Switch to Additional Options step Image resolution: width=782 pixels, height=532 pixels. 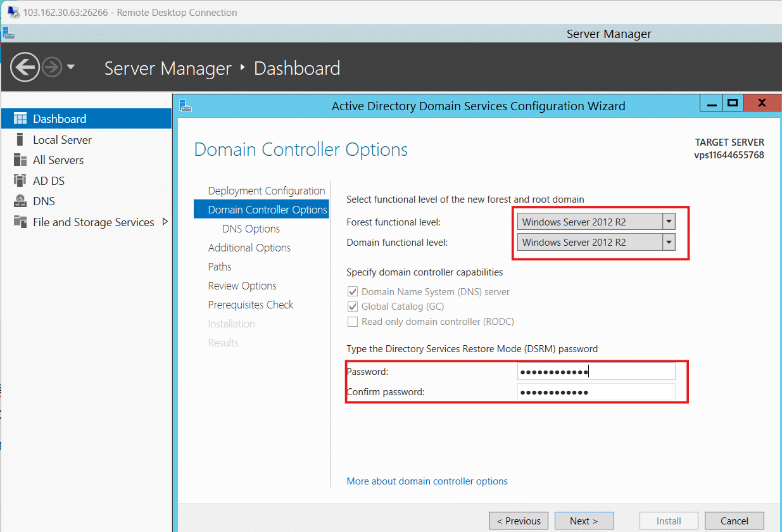[249, 248]
